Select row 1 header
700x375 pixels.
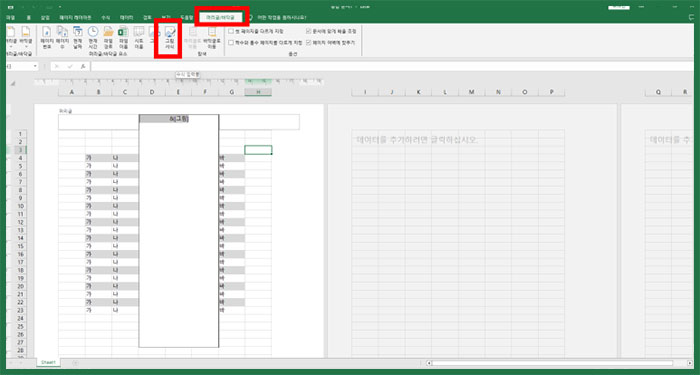pyautogui.click(x=20, y=134)
